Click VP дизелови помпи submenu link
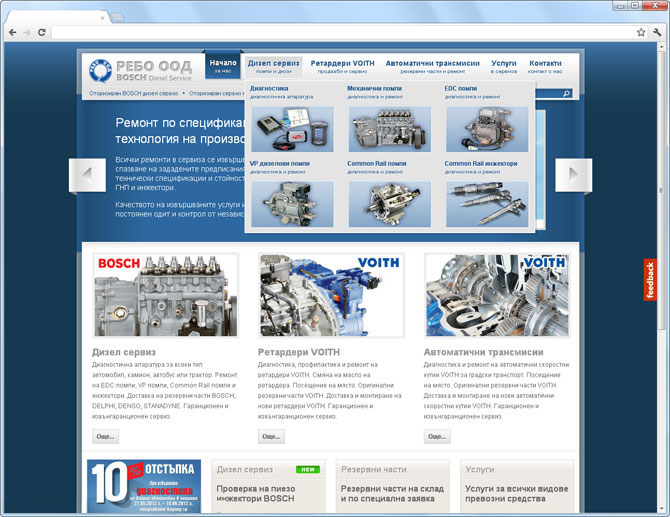The width and height of the screenshot is (670, 517). (279, 164)
